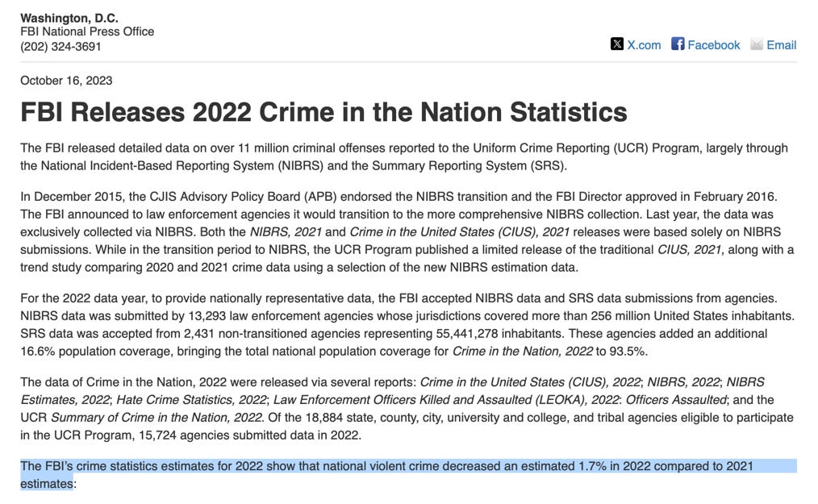818x504 pixels.
Task: Click the Washington, D.C. heading
Action: pos(69,17)
